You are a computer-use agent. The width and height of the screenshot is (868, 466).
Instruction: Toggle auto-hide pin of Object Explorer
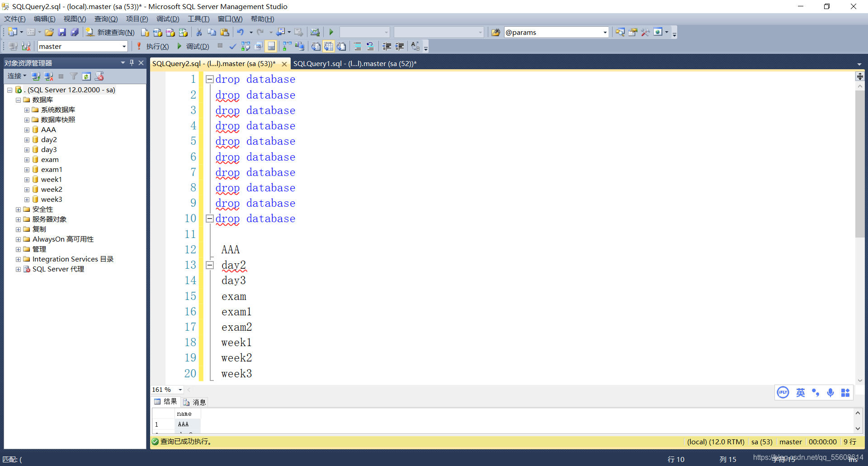(132, 62)
